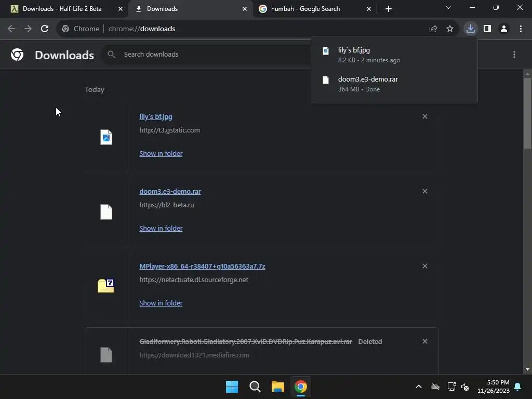
Task: Show lily`s bf.jpg in folder
Action: (x=161, y=153)
